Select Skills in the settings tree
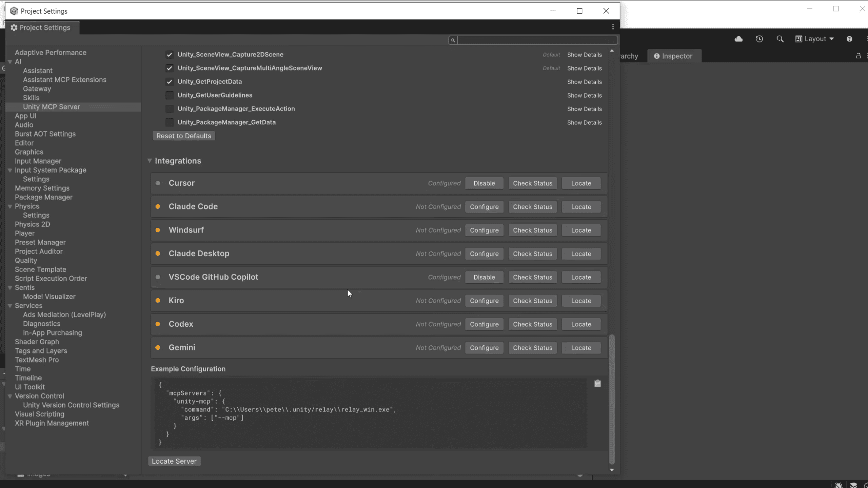This screenshot has height=488, width=868. point(31,98)
